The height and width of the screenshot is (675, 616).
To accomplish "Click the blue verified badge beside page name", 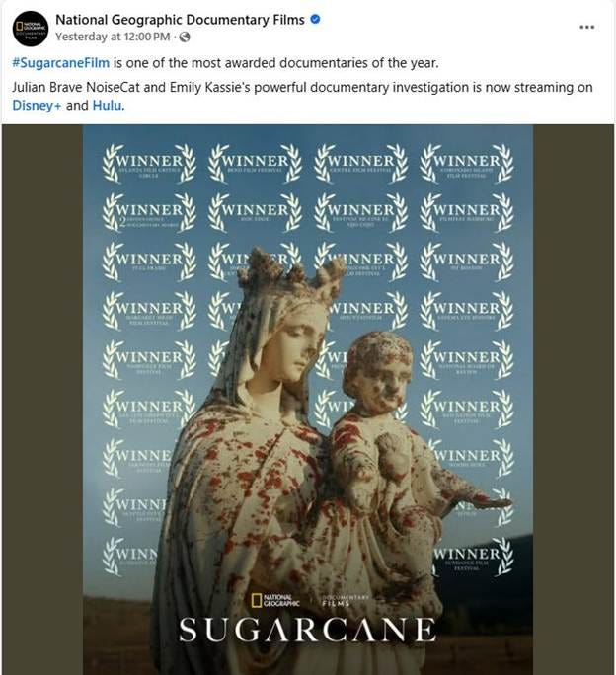I will click(x=315, y=20).
